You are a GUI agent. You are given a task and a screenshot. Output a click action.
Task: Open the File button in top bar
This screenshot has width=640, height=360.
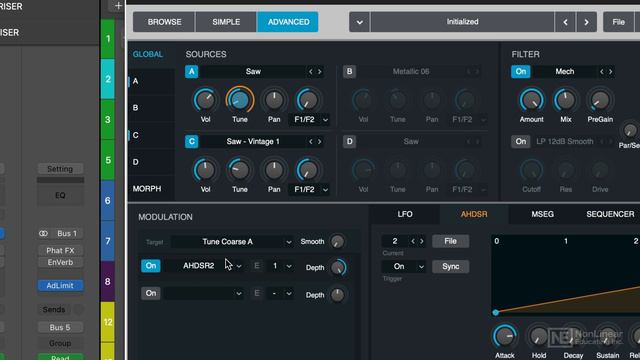[618, 22]
